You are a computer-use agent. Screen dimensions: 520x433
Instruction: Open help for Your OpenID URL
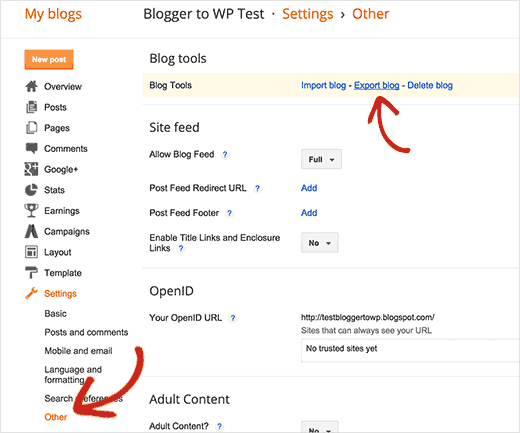click(x=233, y=318)
